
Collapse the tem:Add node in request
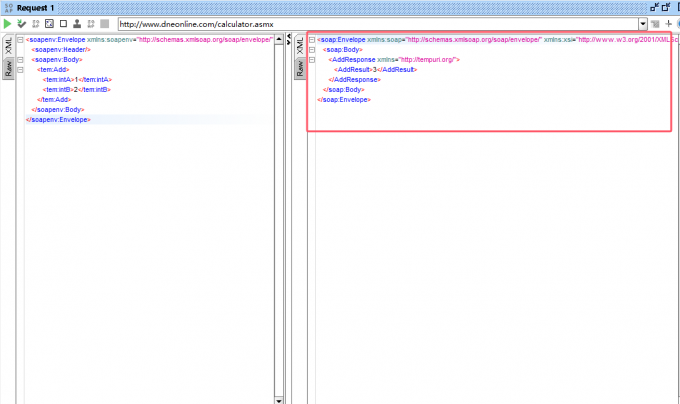click(x=20, y=70)
